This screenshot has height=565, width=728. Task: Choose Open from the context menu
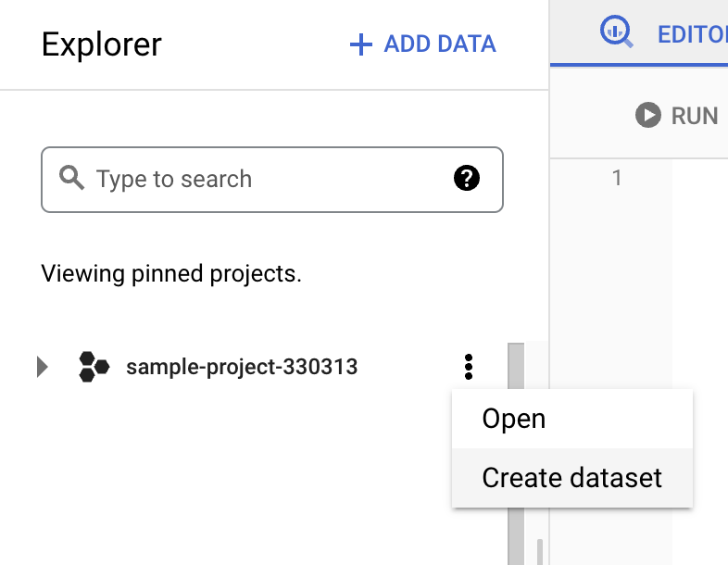coord(514,419)
